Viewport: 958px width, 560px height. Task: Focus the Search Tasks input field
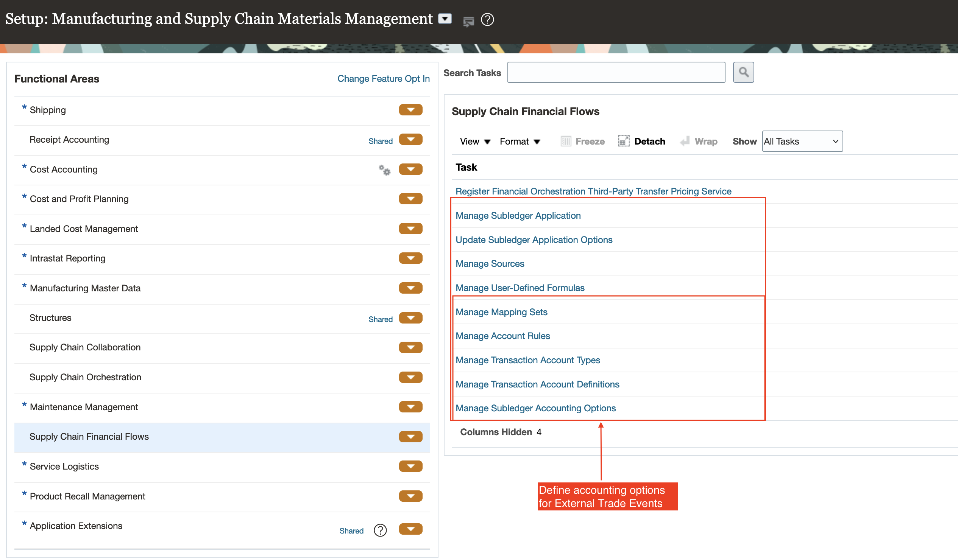pyautogui.click(x=616, y=72)
